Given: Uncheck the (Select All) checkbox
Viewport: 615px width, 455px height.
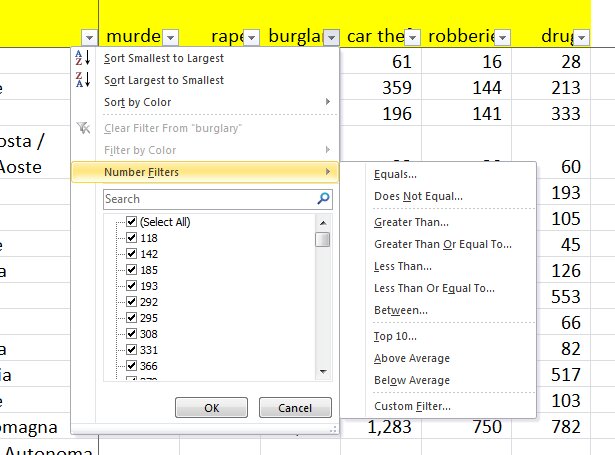Looking at the screenshot, I should coord(131,222).
